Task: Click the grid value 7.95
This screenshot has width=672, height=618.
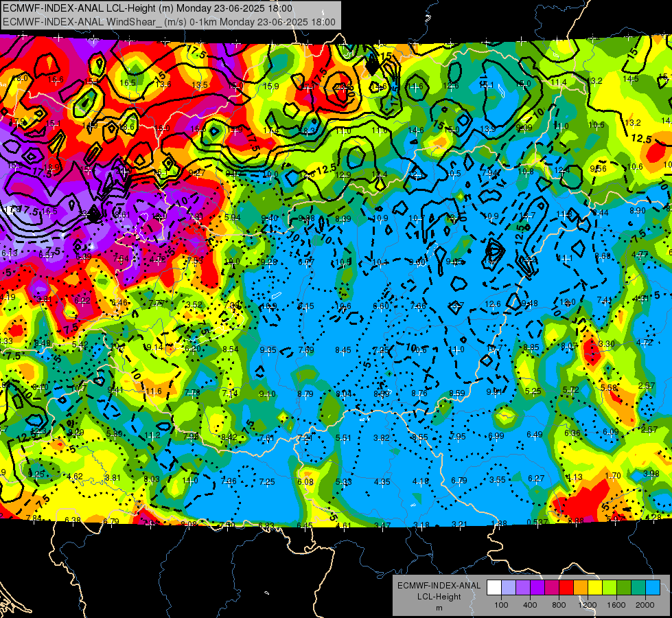Action: [458, 436]
